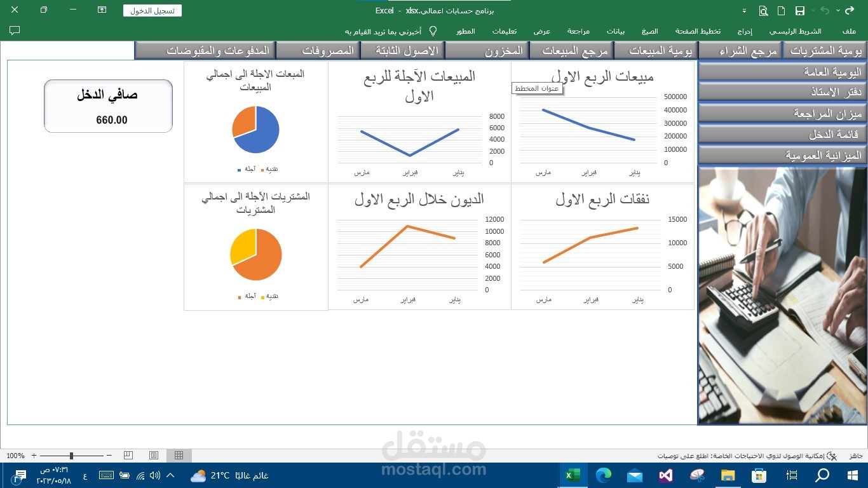Click the calculator photo image
868x488 pixels.
782,295
